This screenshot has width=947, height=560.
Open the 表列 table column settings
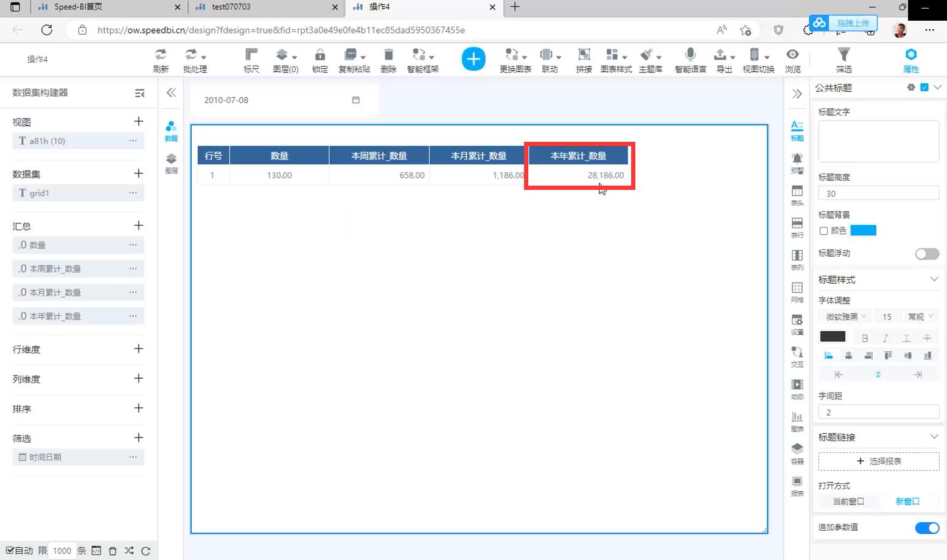click(x=797, y=260)
